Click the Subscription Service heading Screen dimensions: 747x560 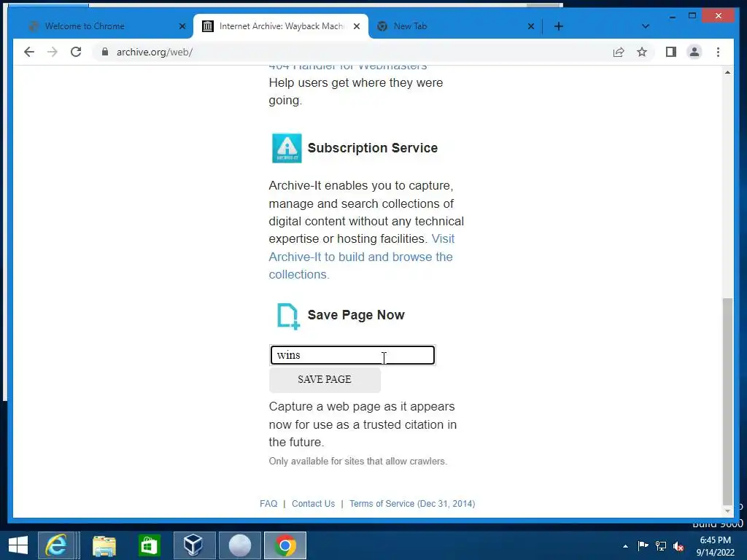373,148
